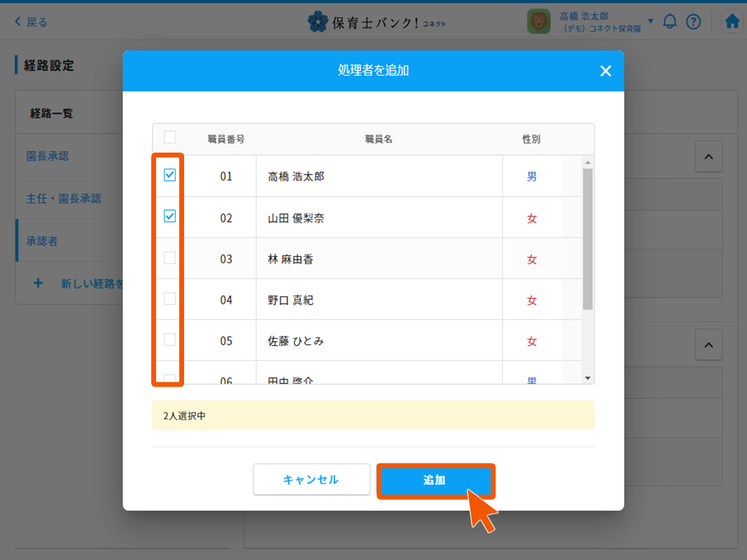
Task: Open the help question mark icon
Action: click(x=693, y=22)
